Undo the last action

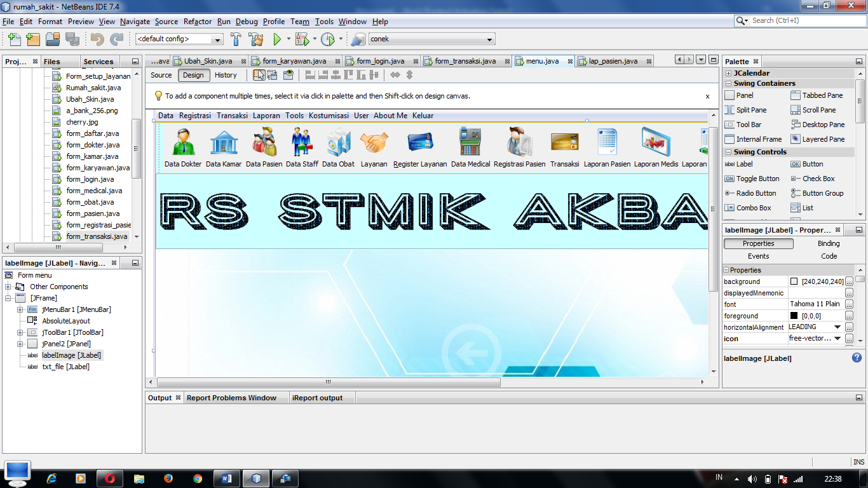point(97,39)
